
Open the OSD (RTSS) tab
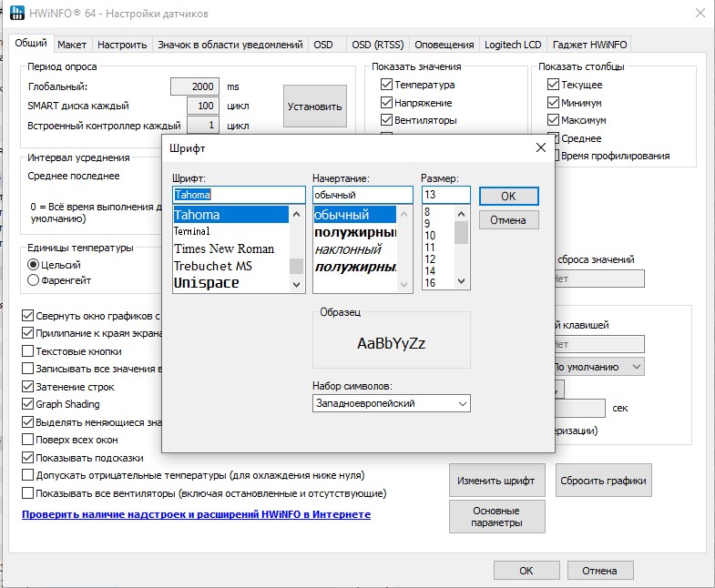coord(376,45)
